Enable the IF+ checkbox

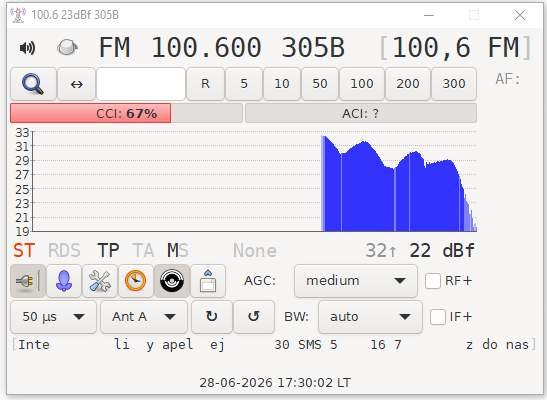pos(437,317)
